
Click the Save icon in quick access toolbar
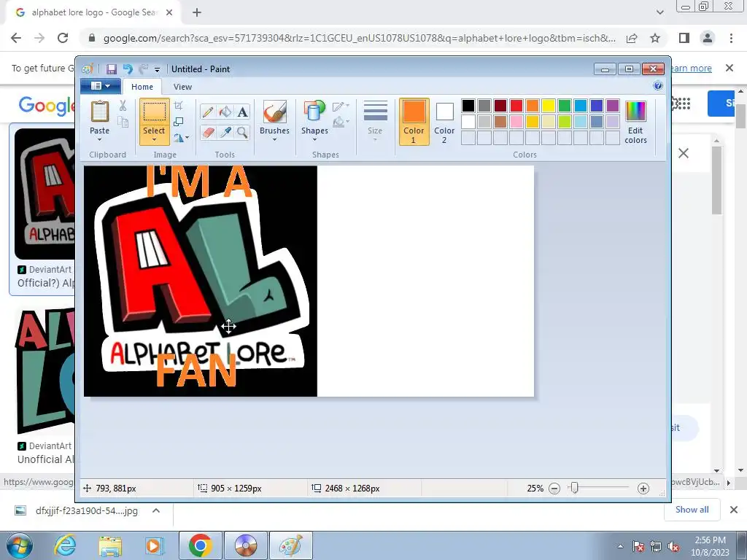click(111, 69)
